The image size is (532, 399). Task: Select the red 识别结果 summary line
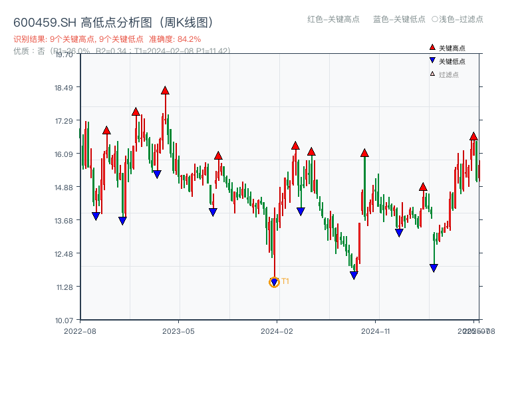tap(107, 39)
